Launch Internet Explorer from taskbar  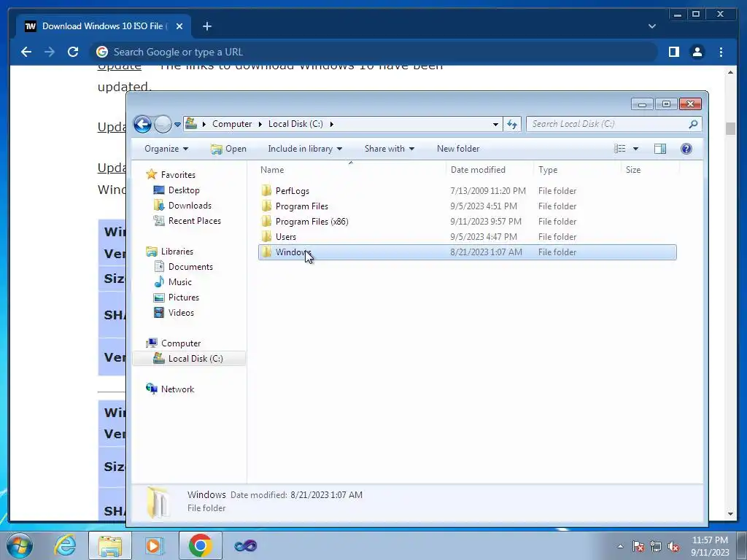tap(65, 545)
